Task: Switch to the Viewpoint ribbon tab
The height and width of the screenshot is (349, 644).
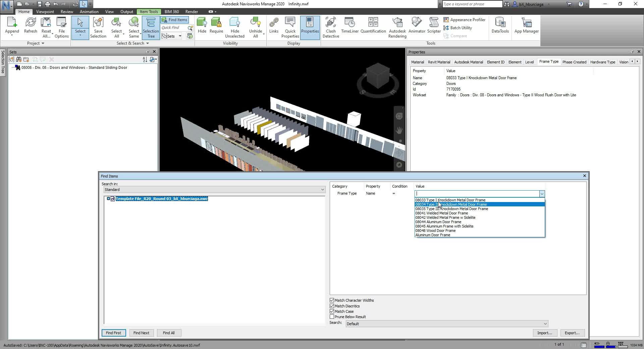Action: coord(45,12)
